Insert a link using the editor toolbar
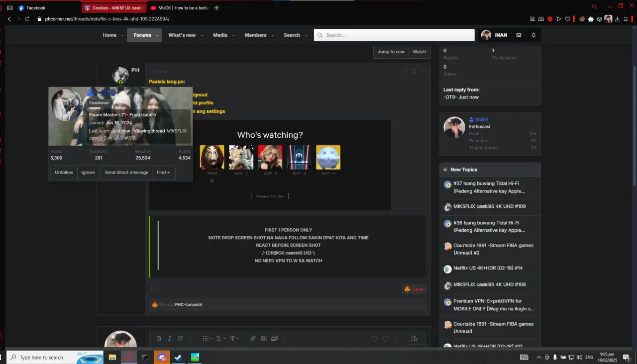 [253, 339]
